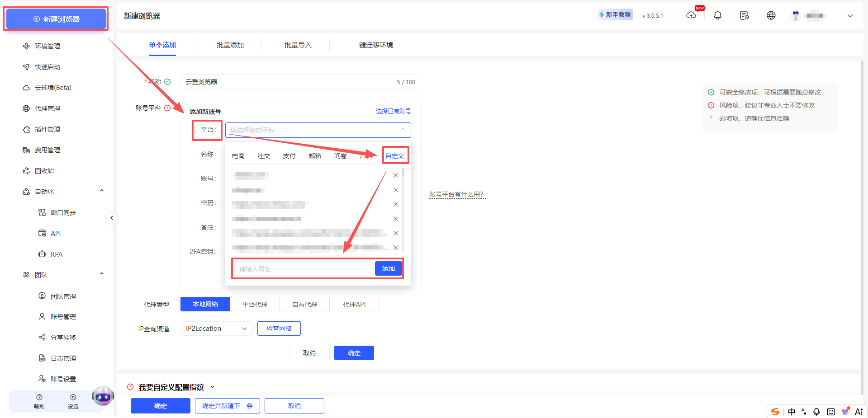The height and width of the screenshot is (418, 868).
Task: Open the 选择已有账号 link
Action: coord(393,111)
